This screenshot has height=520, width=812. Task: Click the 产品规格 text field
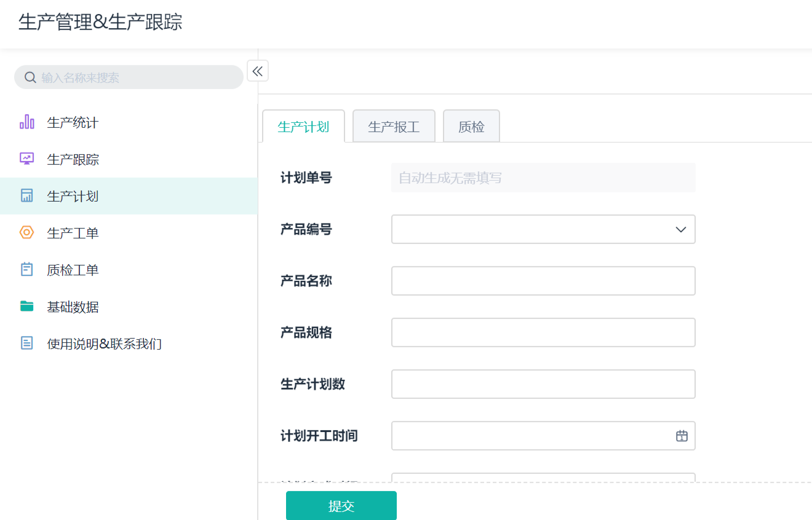point(543,333)
